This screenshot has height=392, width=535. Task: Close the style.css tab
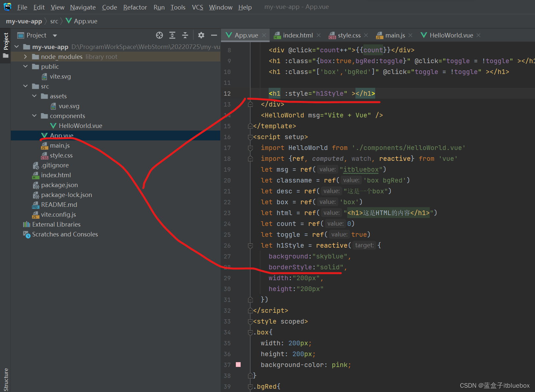(x=366, y=35)
